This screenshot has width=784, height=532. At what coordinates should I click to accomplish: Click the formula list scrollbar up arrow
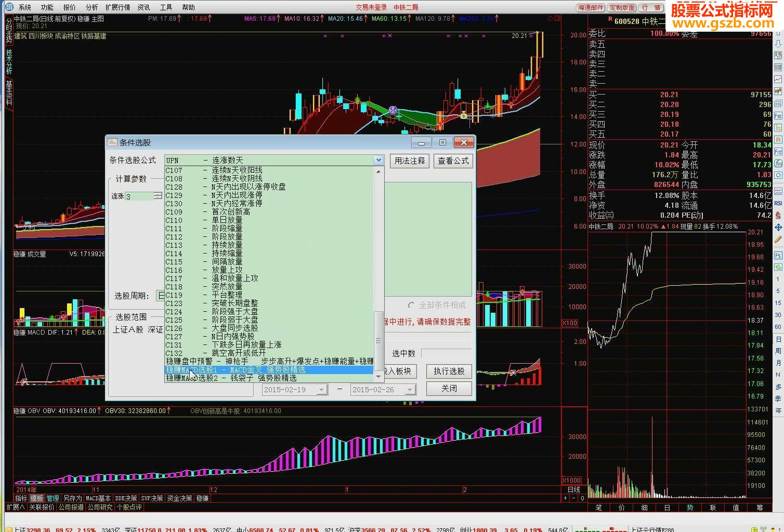click(378, 171)
